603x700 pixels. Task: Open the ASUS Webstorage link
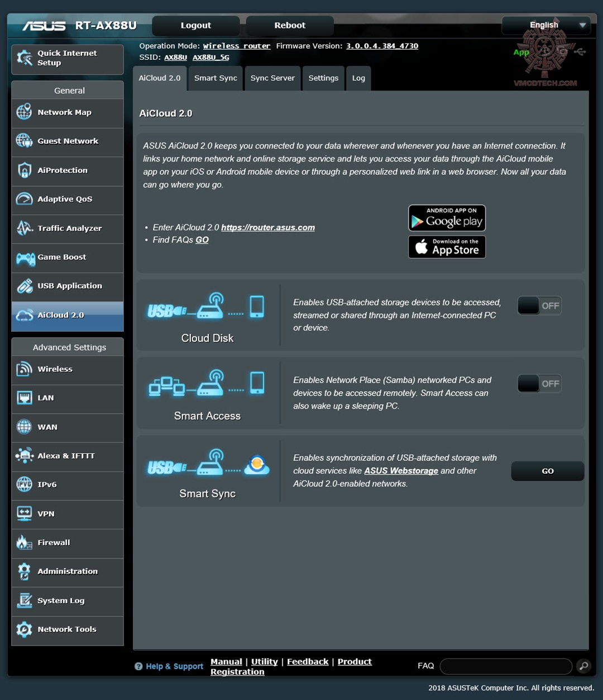401,471
